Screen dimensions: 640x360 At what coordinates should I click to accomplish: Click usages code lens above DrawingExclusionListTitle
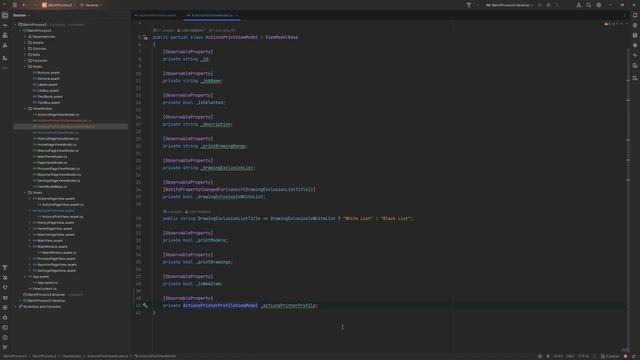[x=172, y=212]
